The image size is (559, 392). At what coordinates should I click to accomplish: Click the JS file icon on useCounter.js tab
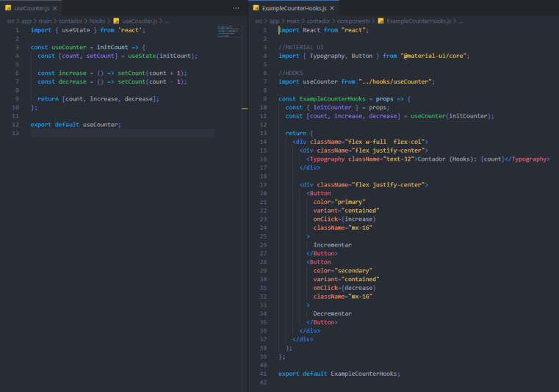tap(9, 7)
